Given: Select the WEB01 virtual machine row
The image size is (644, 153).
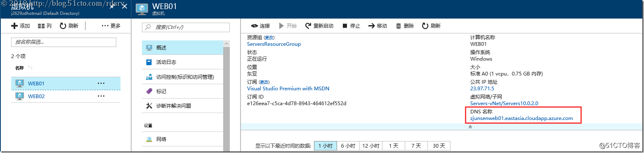Looking at the screenshot, I should coord(66,83).
